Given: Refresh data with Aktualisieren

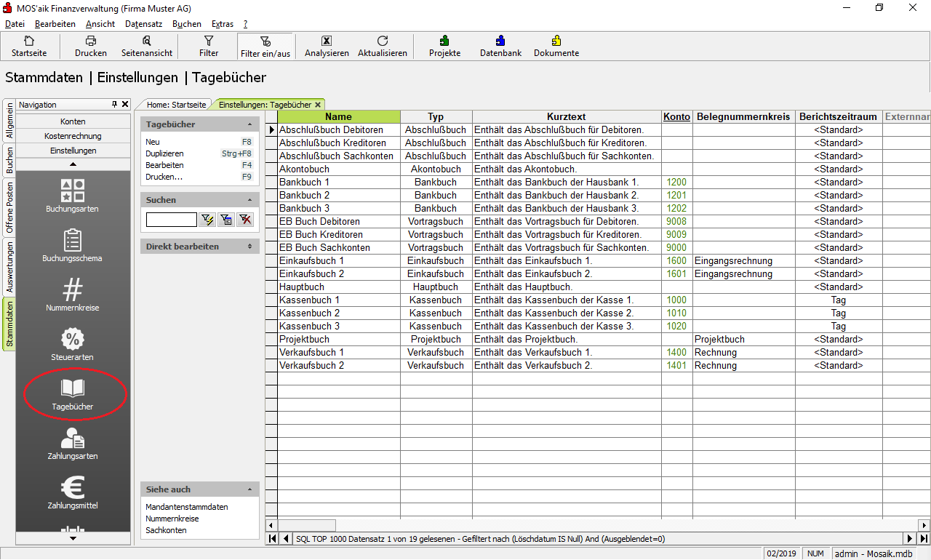Looking at the screenshot, I should click(383, 47).
